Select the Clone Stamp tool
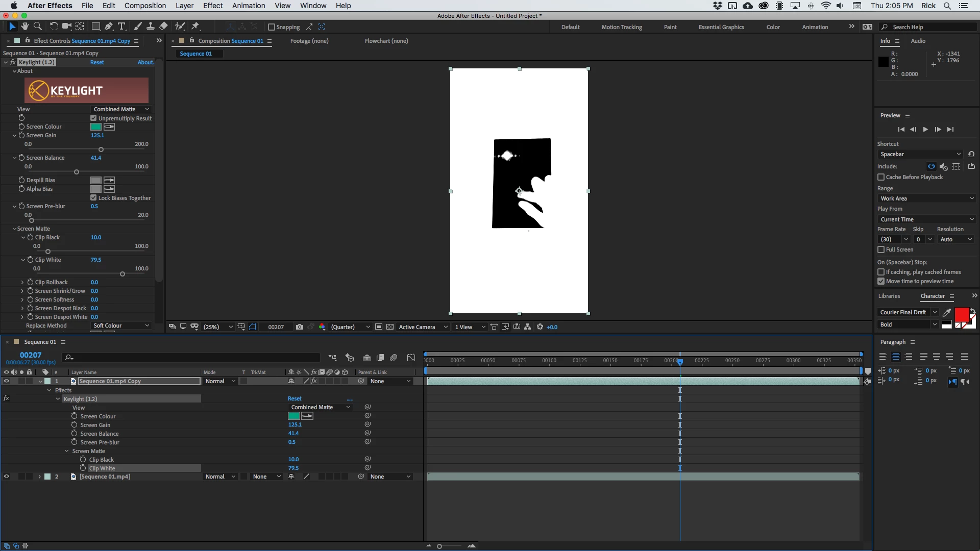The image size is (980, 551). [x=151, y=27]
